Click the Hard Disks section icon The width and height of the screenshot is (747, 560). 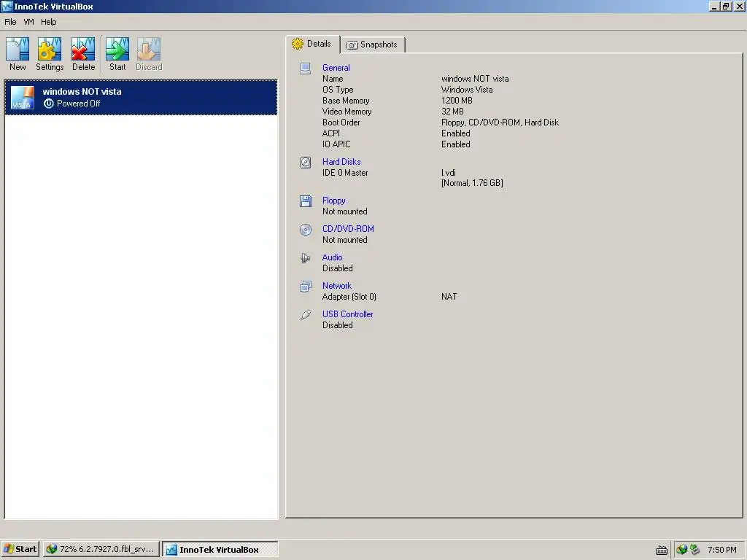[x=306, y=163]
